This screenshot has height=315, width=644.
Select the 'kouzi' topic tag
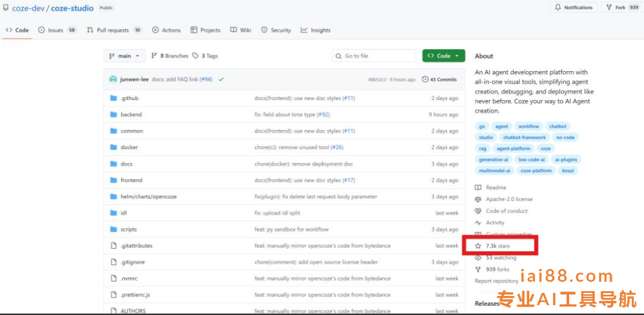568,171
